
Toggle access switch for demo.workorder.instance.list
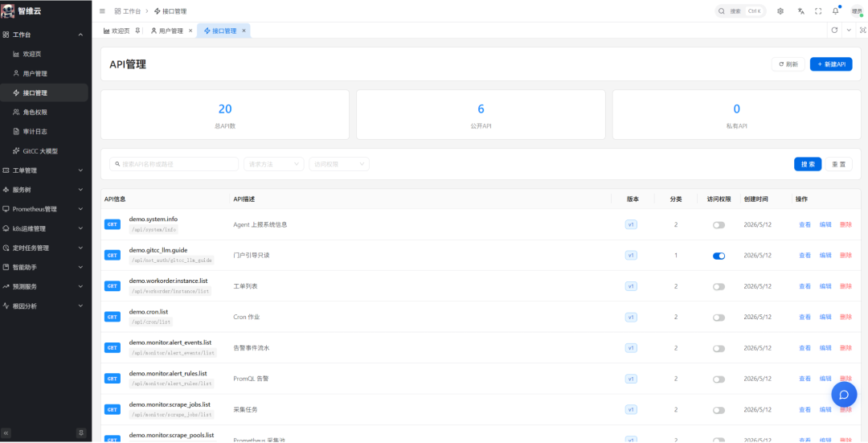(719, 287)
